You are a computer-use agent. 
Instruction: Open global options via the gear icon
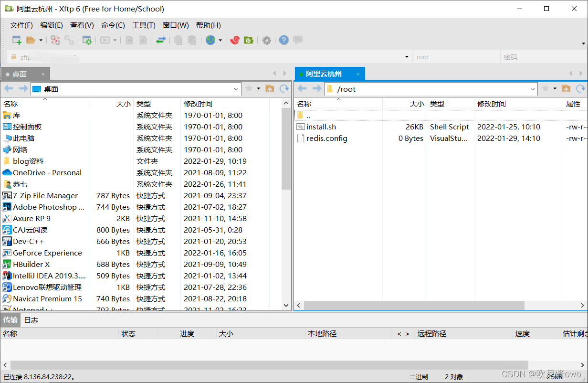pos(266,40)
